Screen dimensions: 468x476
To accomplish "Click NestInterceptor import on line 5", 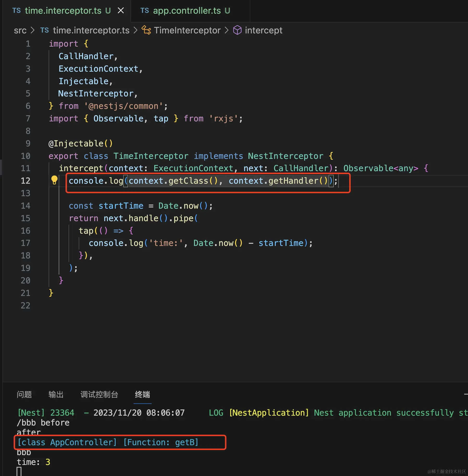I will click(96, 94).
